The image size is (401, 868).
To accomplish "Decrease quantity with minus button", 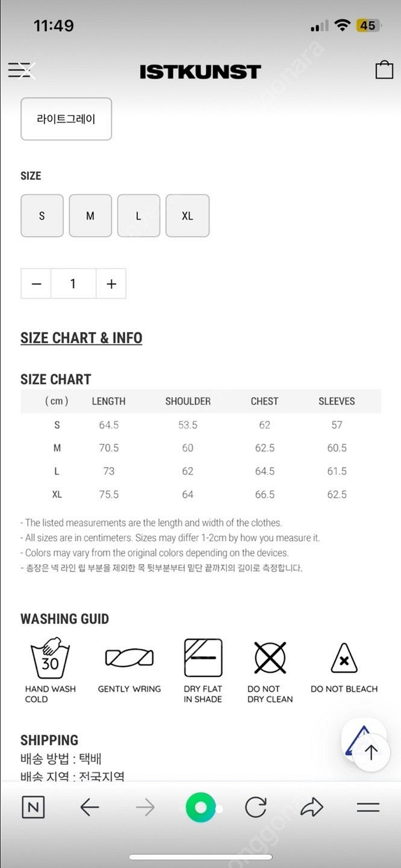I will [36, 284].
